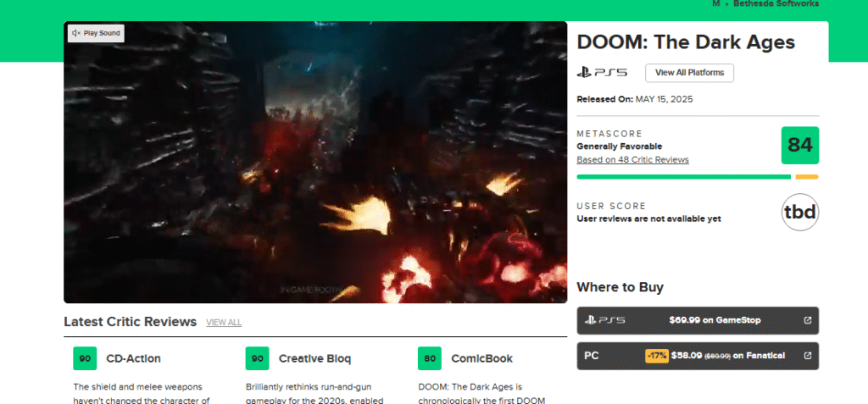Click external link icon in GameStop row
This screenshot has width=868, height=404.
click(x=808, y=320)
